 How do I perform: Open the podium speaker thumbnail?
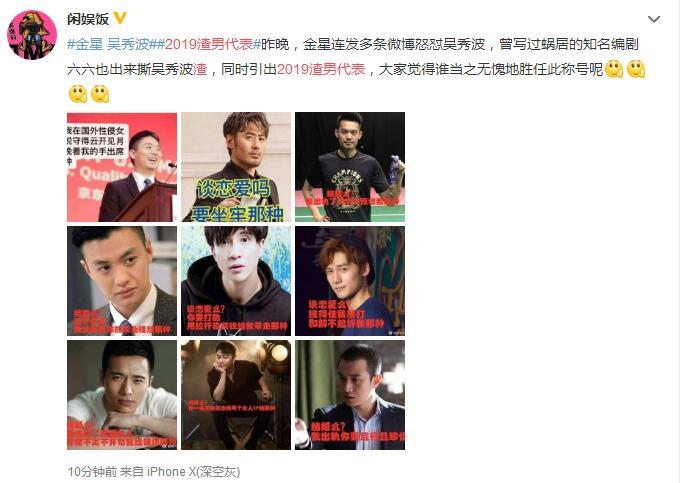click(x=122, y=167)
